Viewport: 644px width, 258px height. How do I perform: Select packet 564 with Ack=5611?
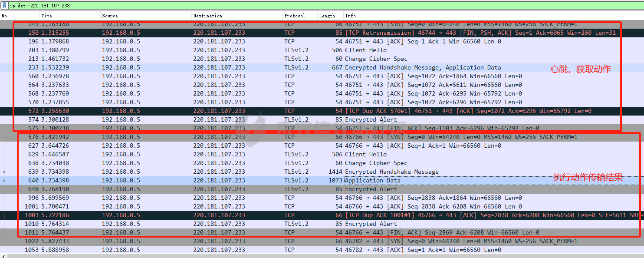click(x=322, y=85)
